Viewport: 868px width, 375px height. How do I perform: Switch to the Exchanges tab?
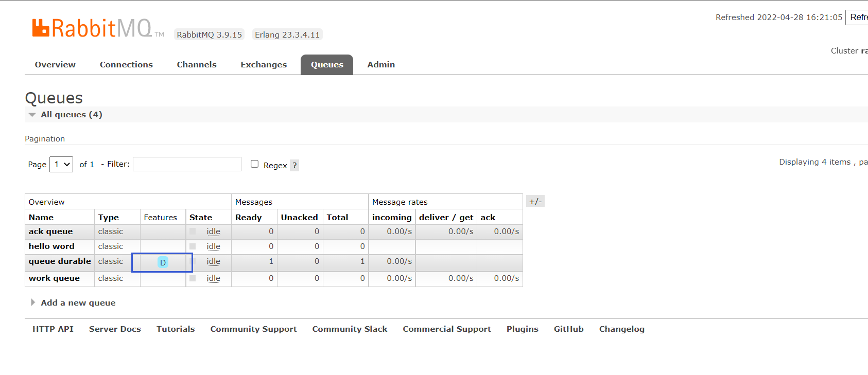coord(264,64)
